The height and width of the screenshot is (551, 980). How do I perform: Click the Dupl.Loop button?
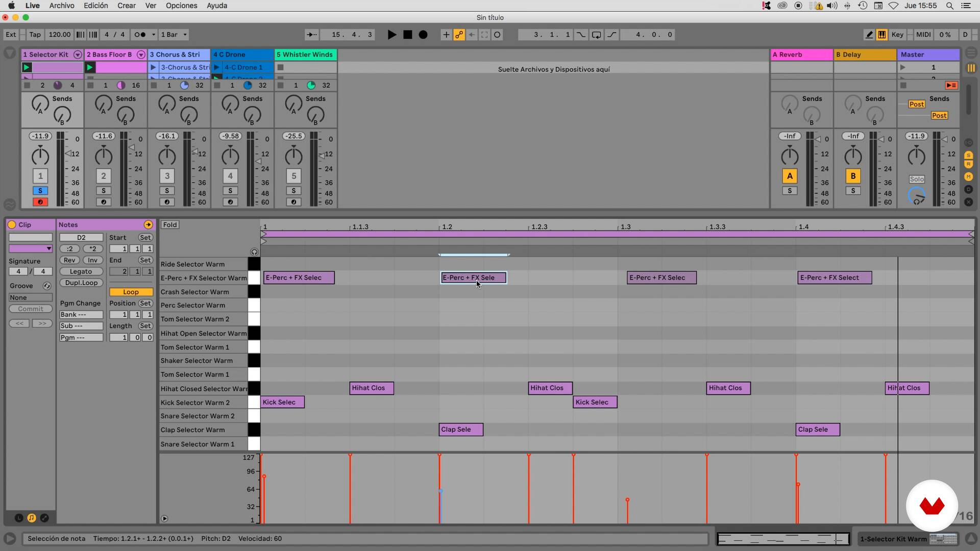coord(81,283)
